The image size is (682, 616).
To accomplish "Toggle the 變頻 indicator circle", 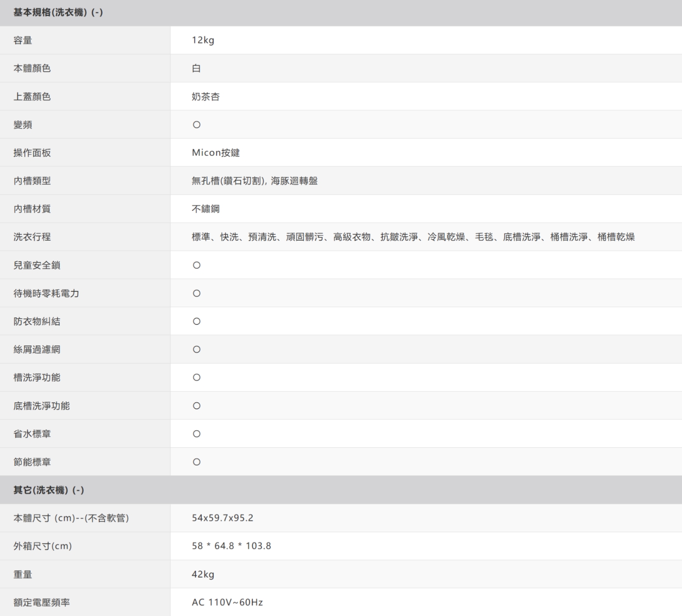I will pyautogui.click(x=197, y=125).
